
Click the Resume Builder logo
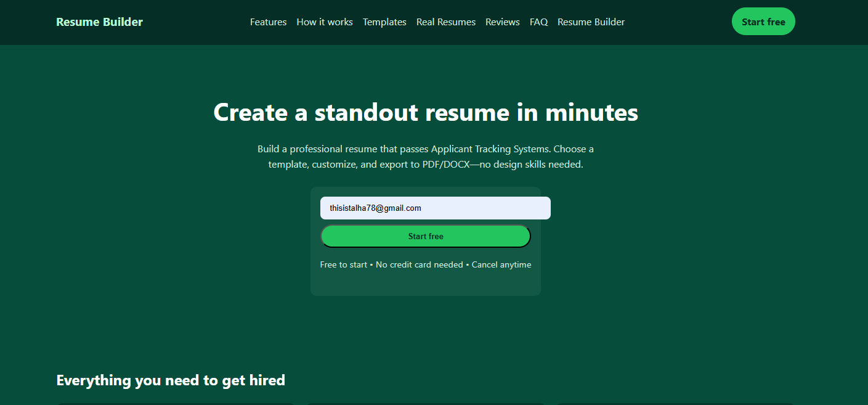(x=99, y=22)
